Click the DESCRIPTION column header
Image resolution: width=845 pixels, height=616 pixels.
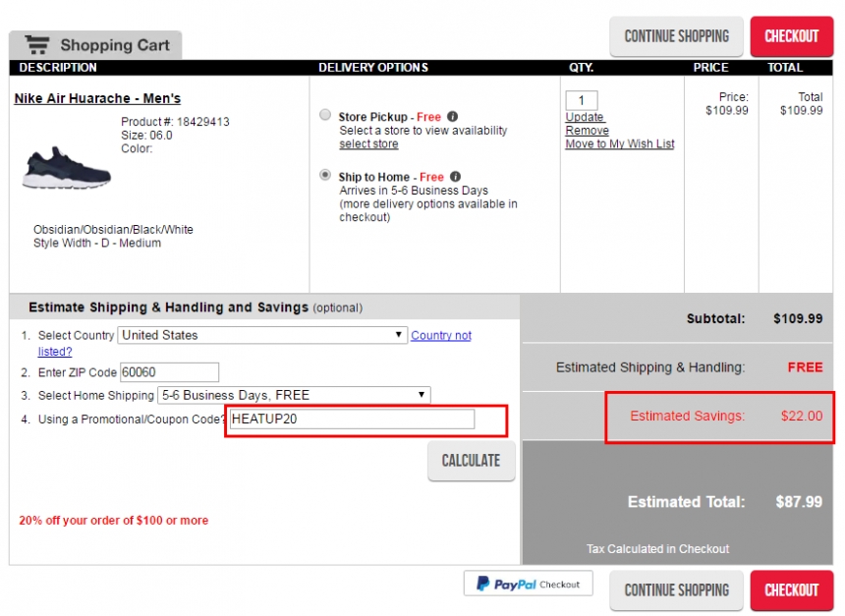(x=58, y=68)
